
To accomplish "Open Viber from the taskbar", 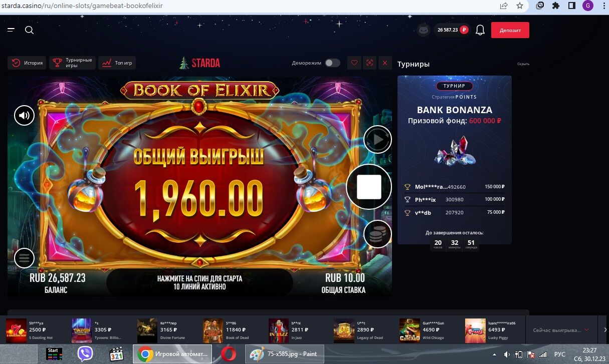I will click(x=85, y=354).
